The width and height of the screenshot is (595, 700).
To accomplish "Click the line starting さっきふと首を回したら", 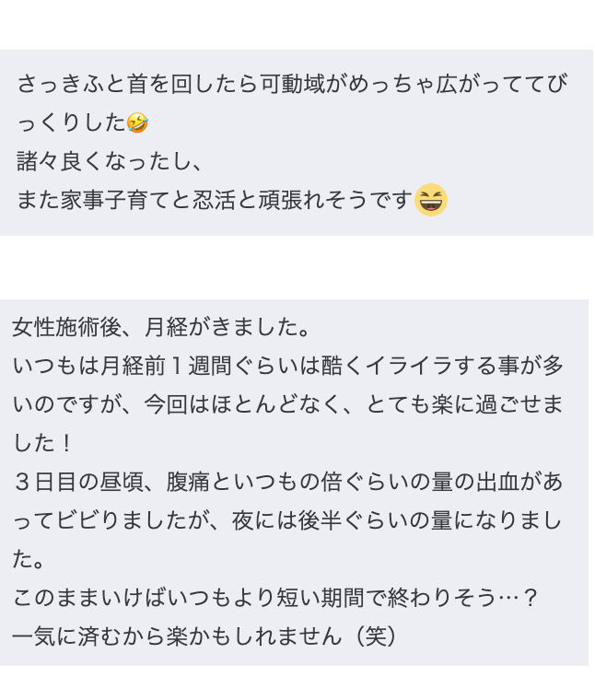I will pos(292,84).
